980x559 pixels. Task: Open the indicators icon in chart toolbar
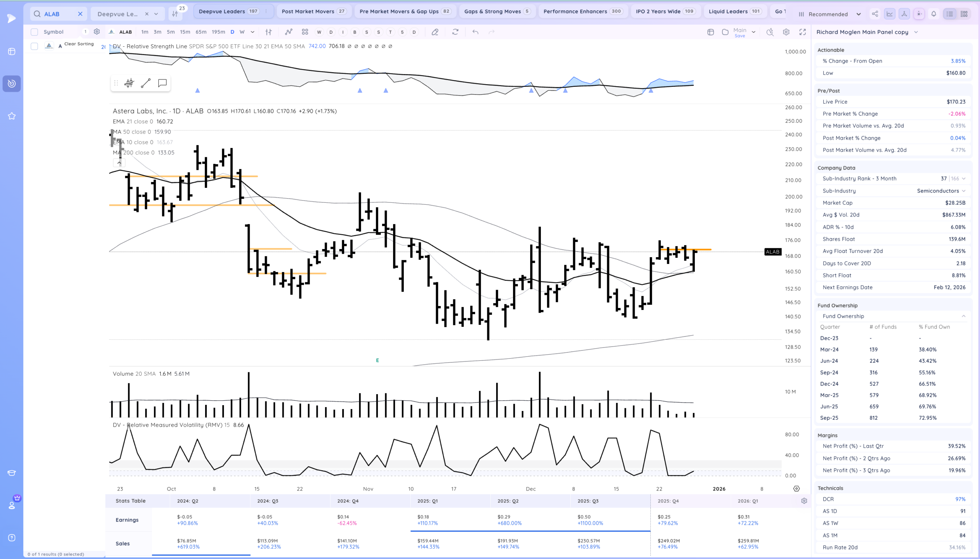pyautogui.click(x=288, y=32)
